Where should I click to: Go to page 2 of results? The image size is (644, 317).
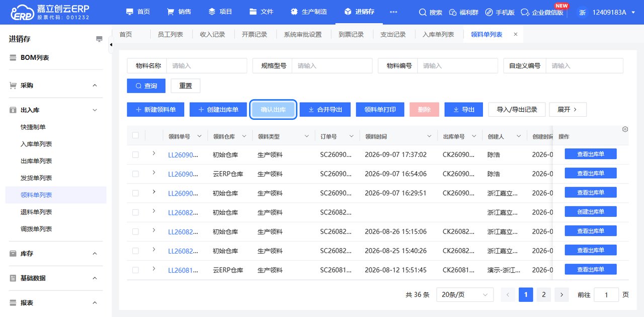(x=543, y=295)
